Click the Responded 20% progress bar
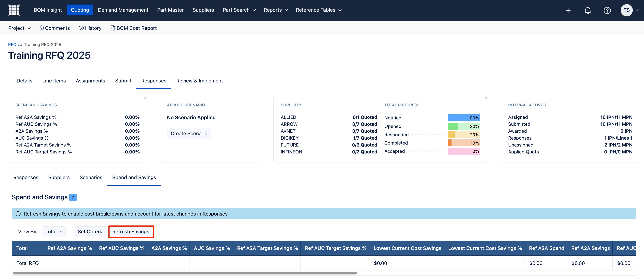Screen dimensions: 644x280 464,134
